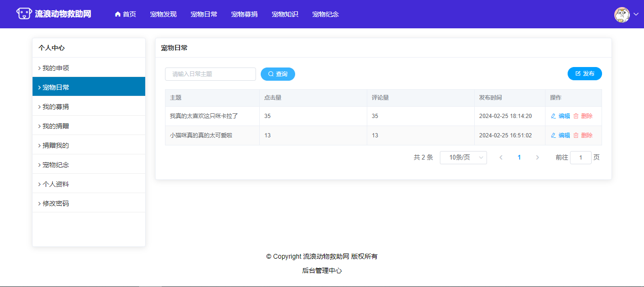This screenshot has height=287, width=644.
Task: Click the dog logo icon in header
Action: (x=24, y=14)
